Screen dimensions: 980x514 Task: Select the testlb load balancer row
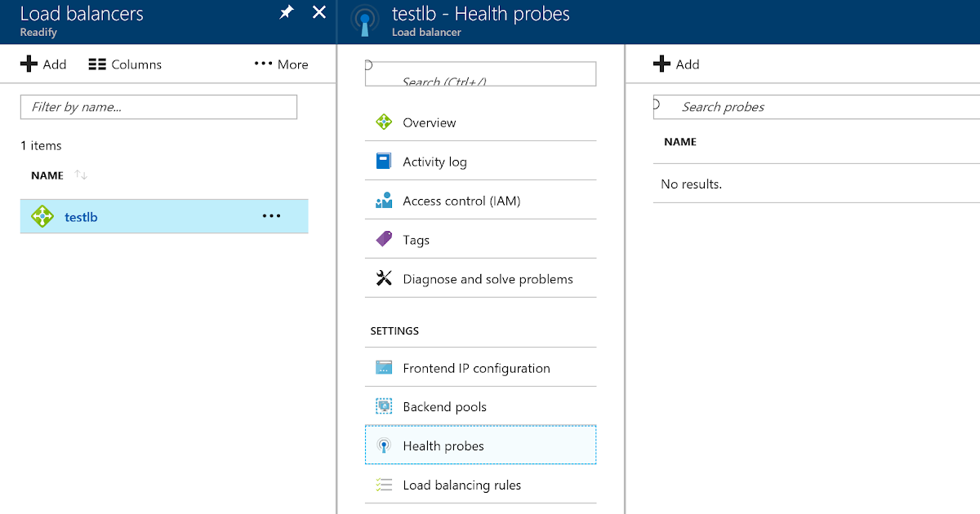point(164,216)
